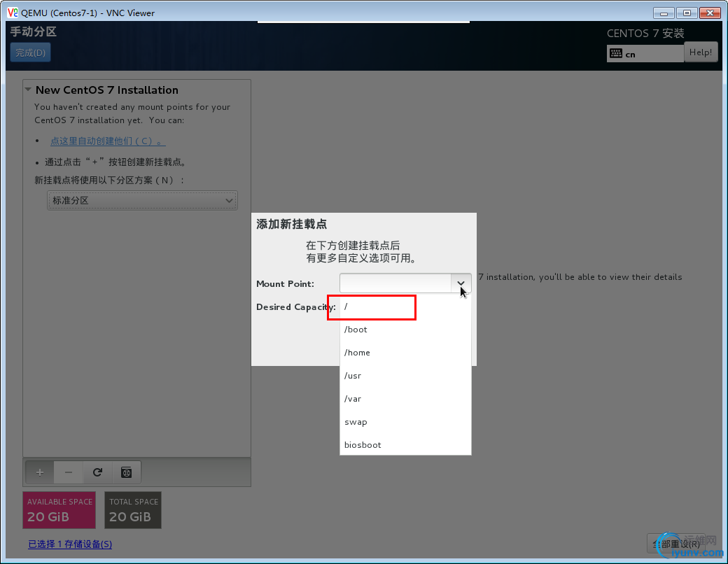The width and height of the screenshot is (728, 564).
Task: Collapse the New CentOS 7 Installation section
Action: coord(28,90)
